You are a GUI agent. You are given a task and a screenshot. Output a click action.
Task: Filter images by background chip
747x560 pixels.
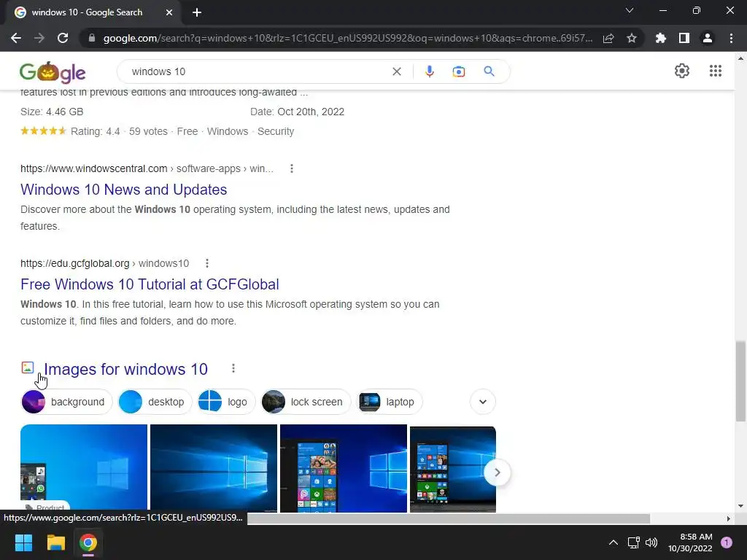[x=66, y=402]
